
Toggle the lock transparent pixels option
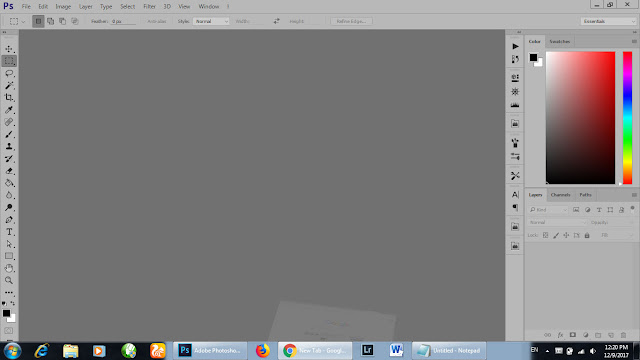(x=545, y=235)
